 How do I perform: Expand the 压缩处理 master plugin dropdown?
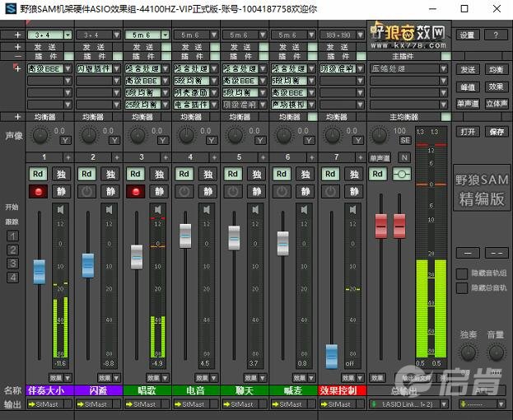click(444, 68)
